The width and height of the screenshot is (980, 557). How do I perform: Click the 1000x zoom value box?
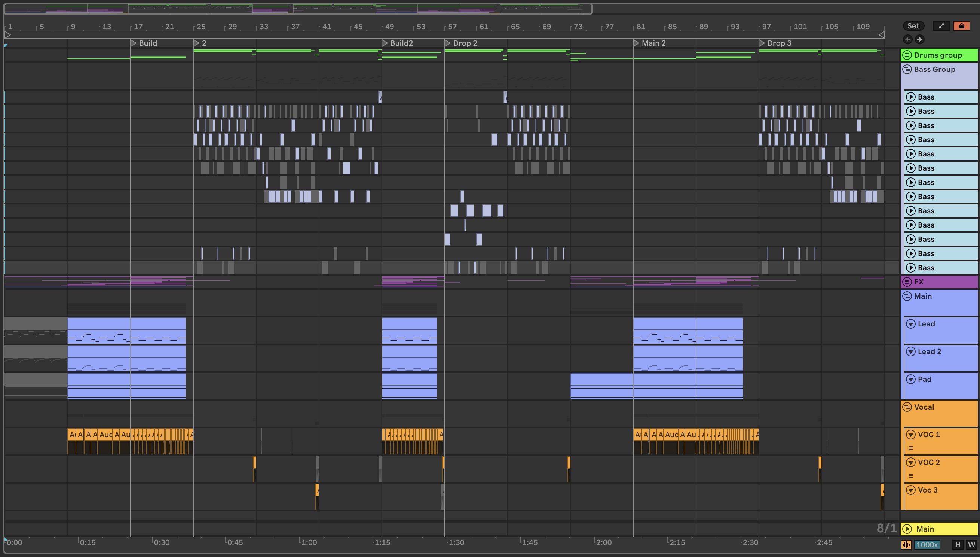coord(927,545)
